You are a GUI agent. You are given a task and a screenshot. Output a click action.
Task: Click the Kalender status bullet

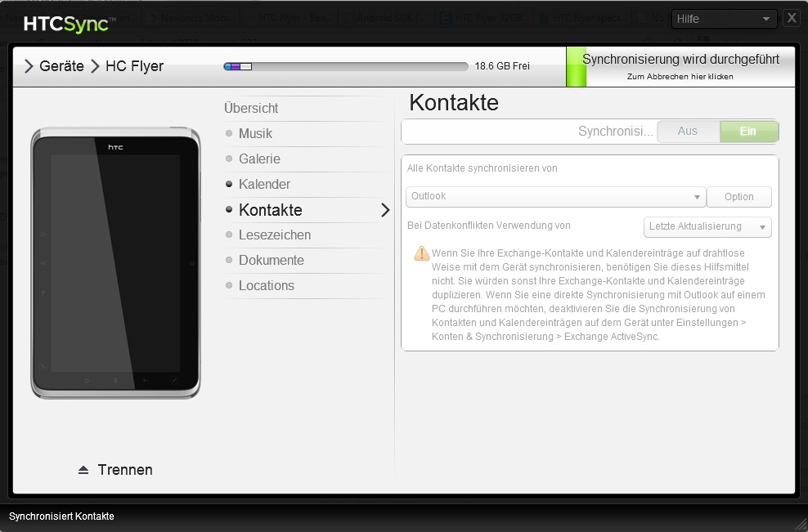(x=230, y=185)
